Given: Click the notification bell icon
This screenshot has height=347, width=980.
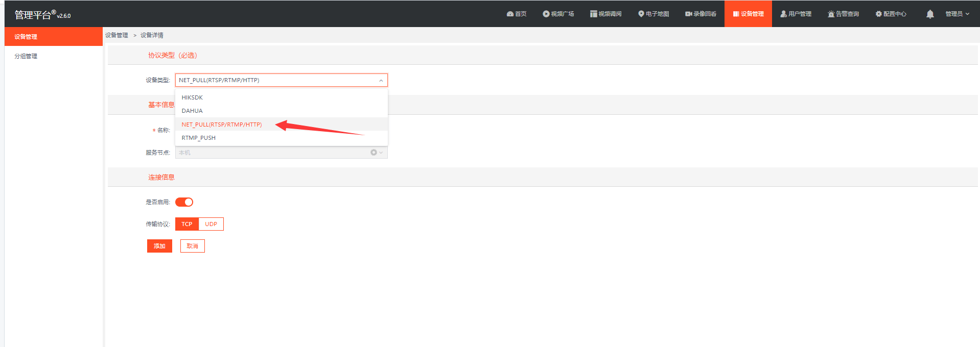Looking at the screenshot, I should coord(930,14).
